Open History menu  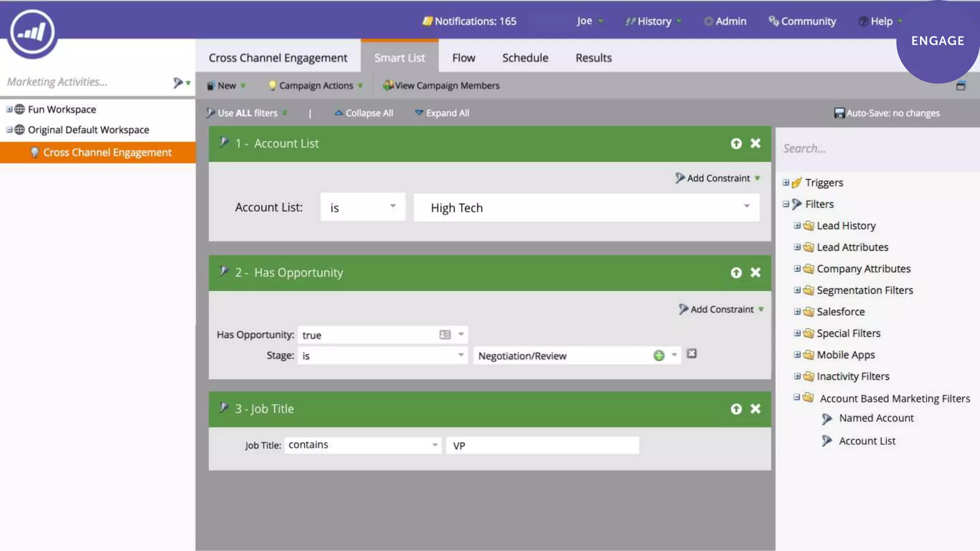pyautogui.click(x=653, y=22)
